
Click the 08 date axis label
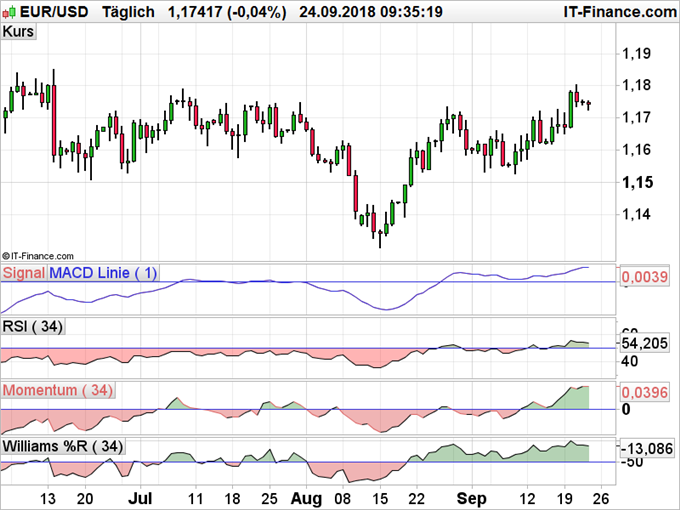click(343, 499)
